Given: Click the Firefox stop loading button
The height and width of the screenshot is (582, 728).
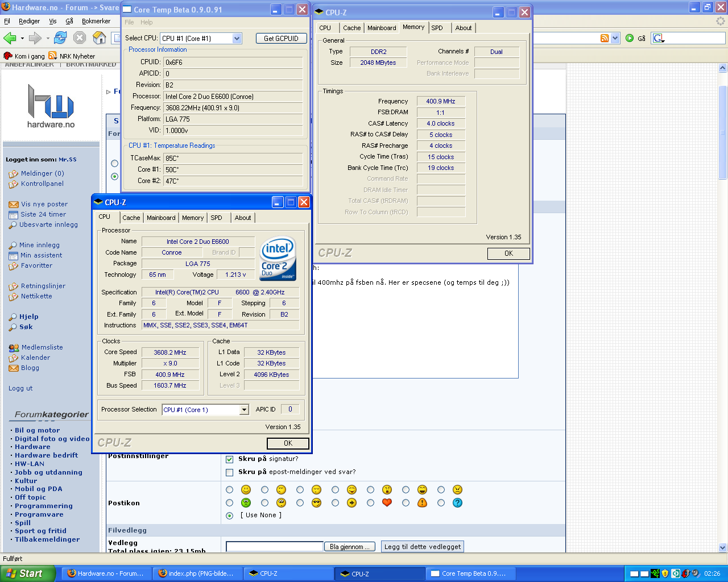Looking at the screenshot, I should [x=80, y=38].
